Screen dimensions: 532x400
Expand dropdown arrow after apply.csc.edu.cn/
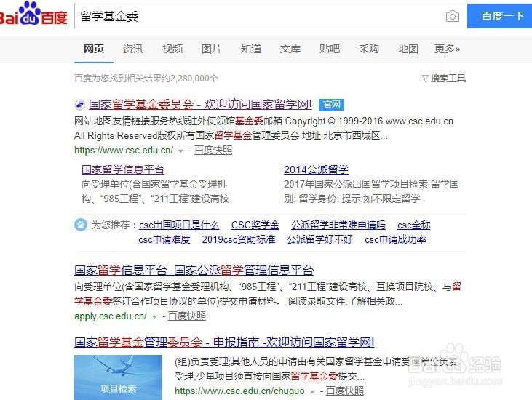pos(154,317)
